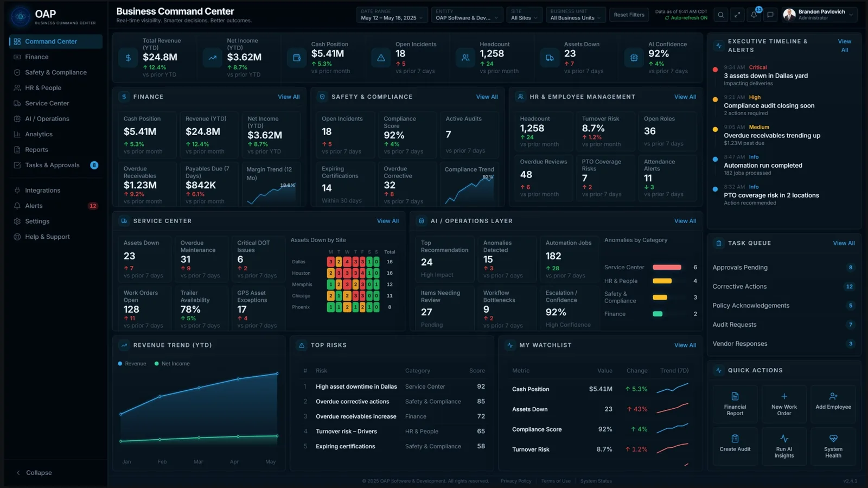Click the Financial Report quick action icon
The height and width of the screenshot is (488, 868).
[x=735, y=396]
